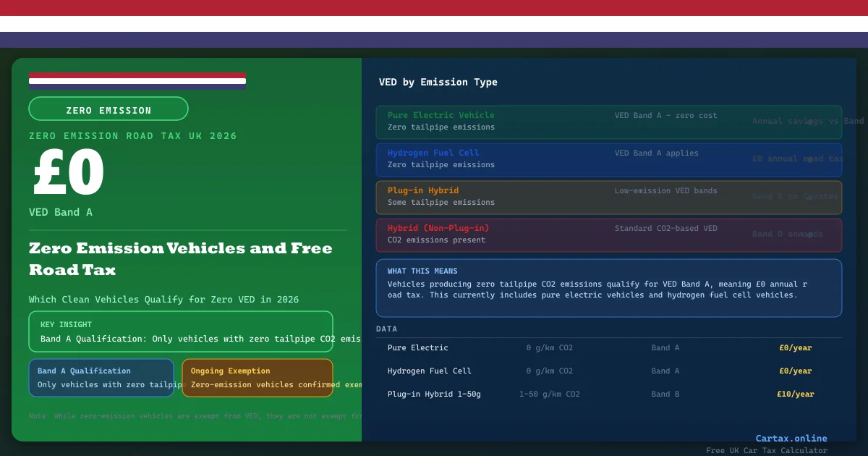Click the WHAT THIS MEANS info box
This screenshot has width=868, height=456.
pyautogui.click(x=608, y=287)
